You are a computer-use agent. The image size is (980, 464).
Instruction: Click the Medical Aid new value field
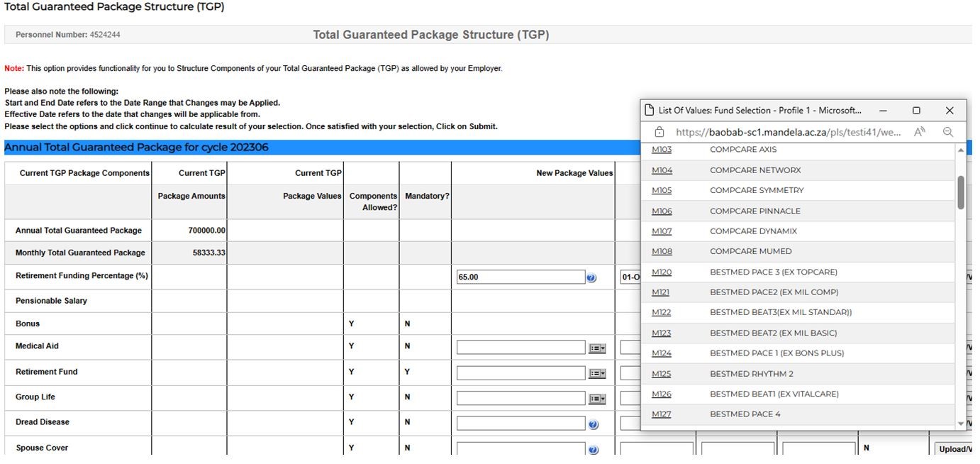coord(520,348)
